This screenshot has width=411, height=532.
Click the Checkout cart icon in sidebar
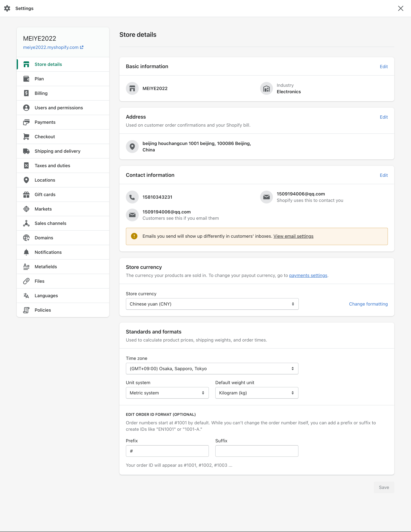26,137
